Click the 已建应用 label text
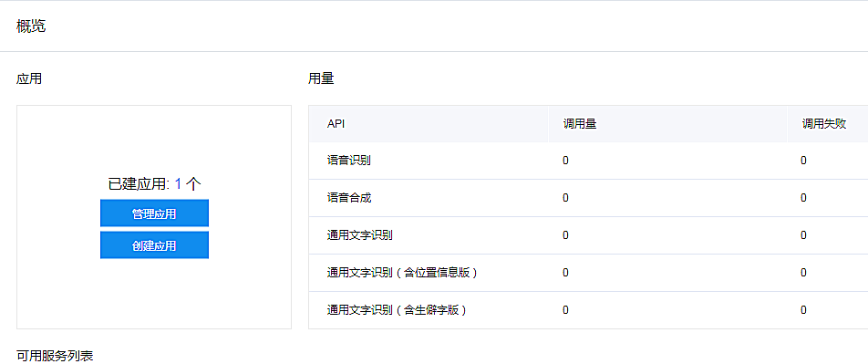868x364 pixels. pos(138,184)
